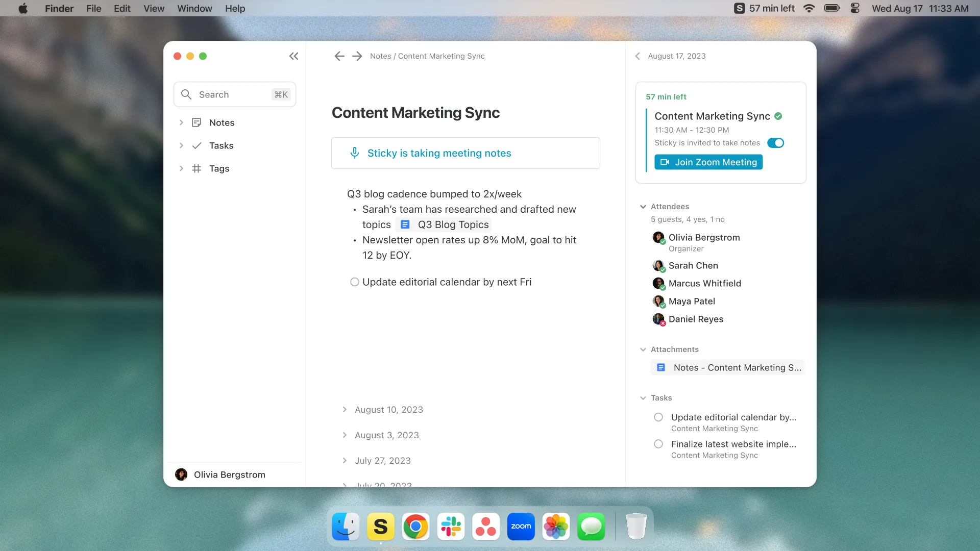Viewport: 980px width, 551px height.
Task: Click the Q3 Blog Topics document icon
Action: tap(405, 224)
